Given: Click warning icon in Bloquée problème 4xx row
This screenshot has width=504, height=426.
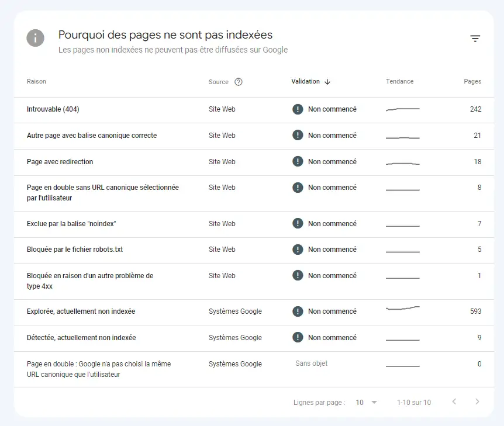Looking at the screenshot, I should [x=298, y=275].
